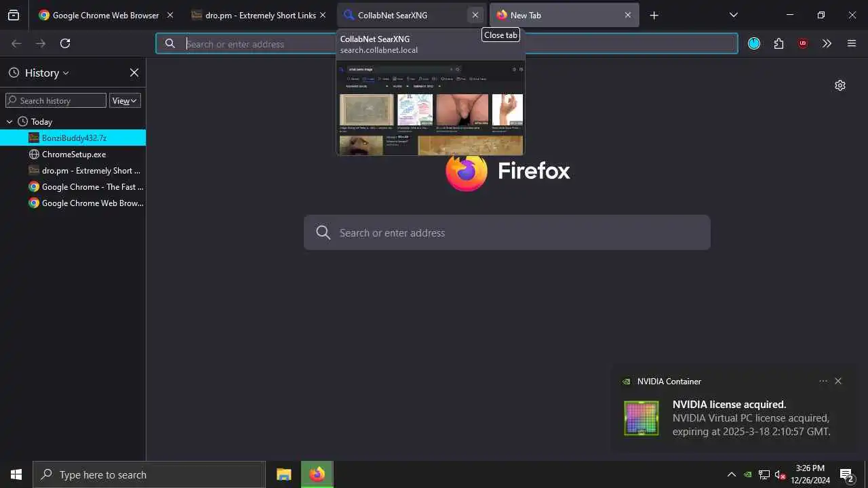The height and width of the screenshot is (488, 868).
Task: Collapse the Today history group
Action: click(x=9, y=121)
